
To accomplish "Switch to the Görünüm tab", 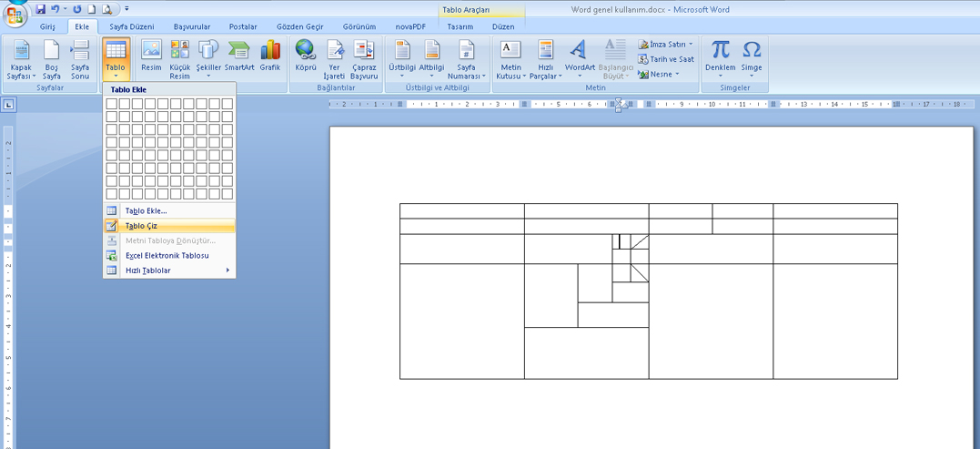I will click(359, 27).
